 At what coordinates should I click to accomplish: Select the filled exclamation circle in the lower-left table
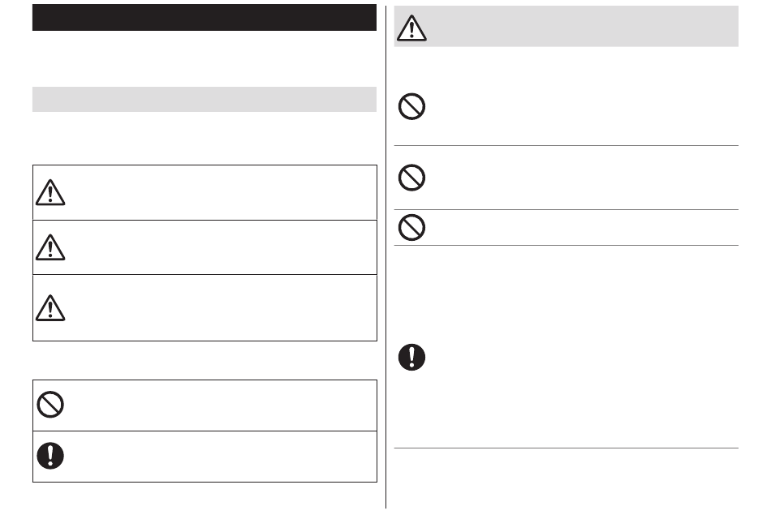[x=50, y=456]
